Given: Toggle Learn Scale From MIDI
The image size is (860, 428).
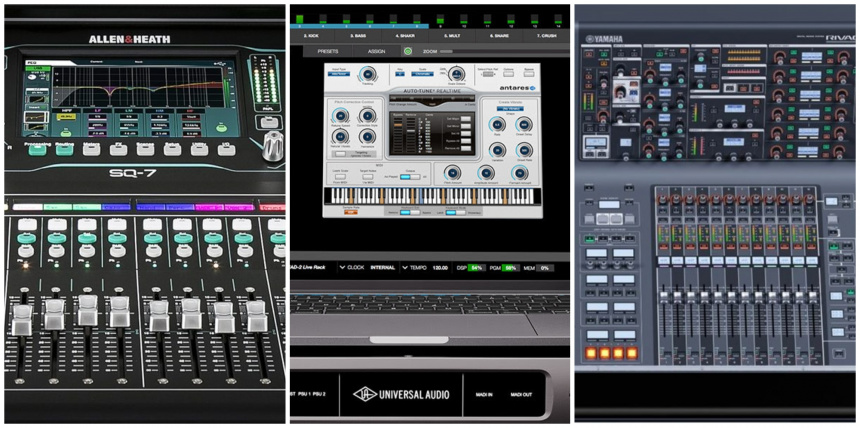Looking at the screenshot, I should [341, 177].
